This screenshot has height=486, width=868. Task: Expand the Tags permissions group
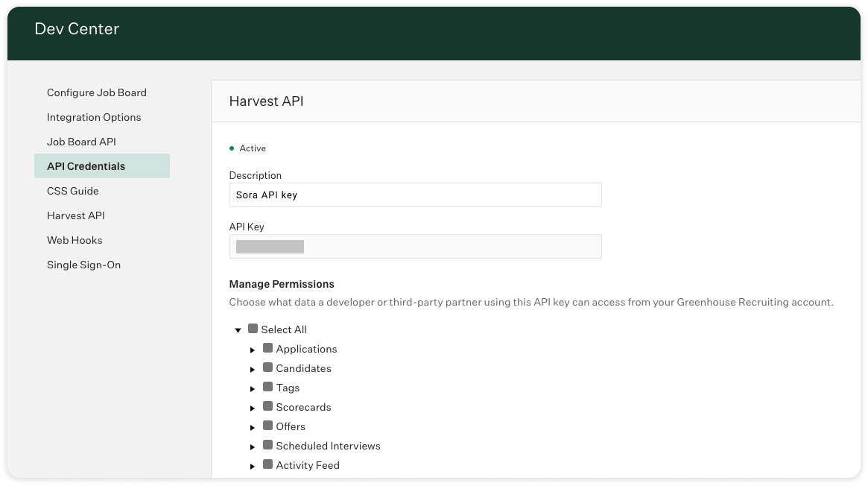click(253, 388)
